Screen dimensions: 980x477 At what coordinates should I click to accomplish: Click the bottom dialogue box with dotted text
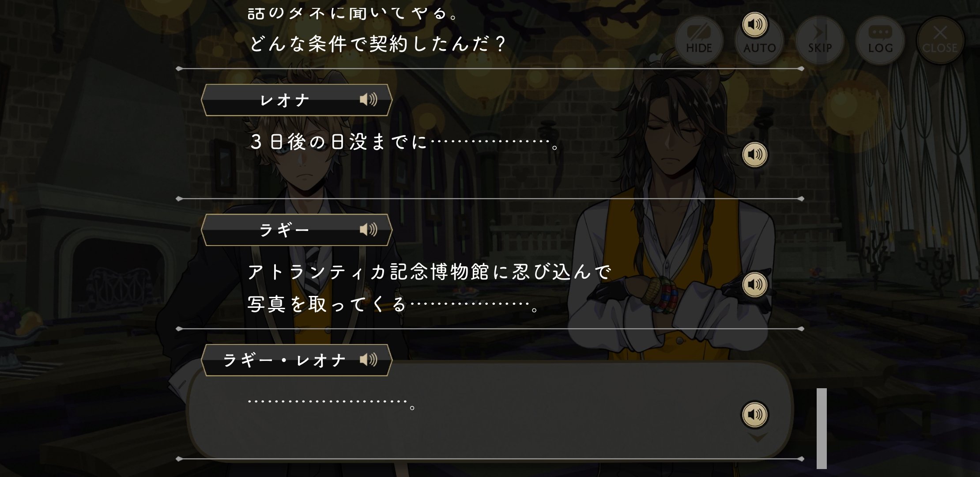click(x=490, y=411)
